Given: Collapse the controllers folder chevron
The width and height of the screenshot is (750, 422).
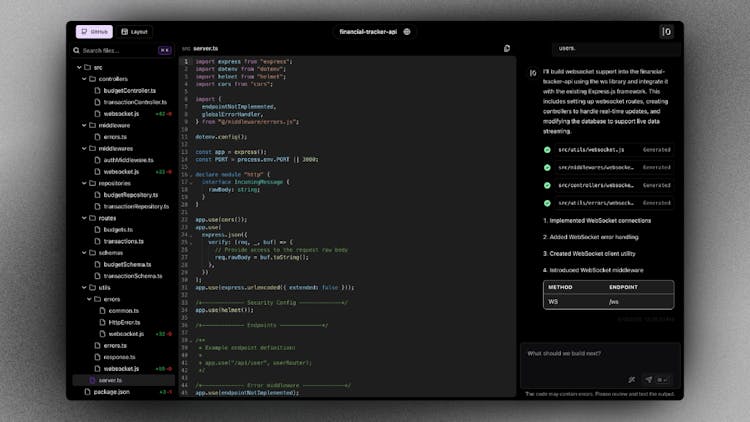Looking at the screenshot, I should pos(84,79).
